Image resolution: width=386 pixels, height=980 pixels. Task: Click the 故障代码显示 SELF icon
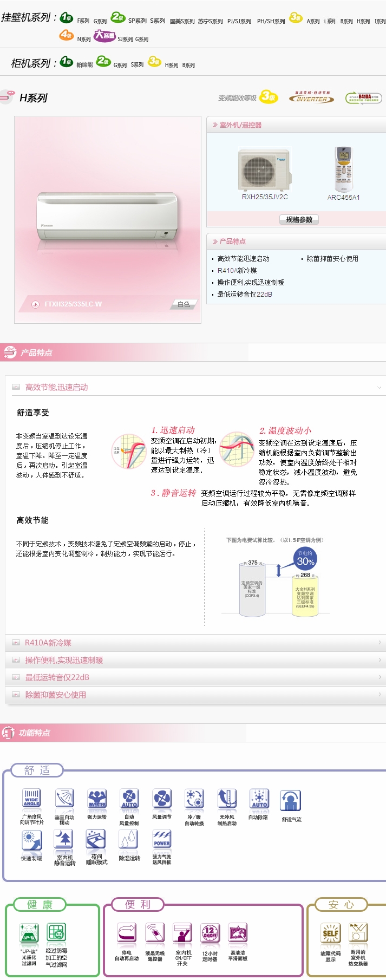[x=331, y=933]
